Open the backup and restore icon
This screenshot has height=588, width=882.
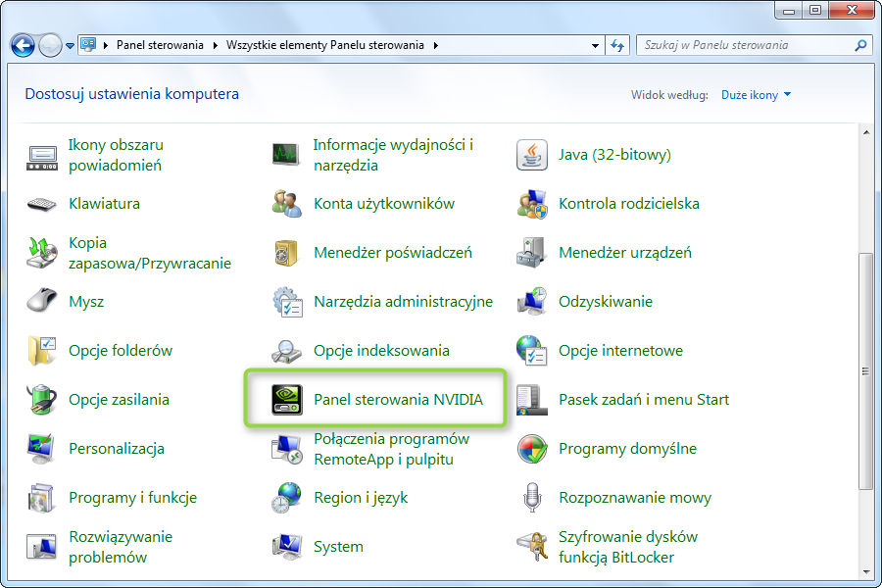point(41,253)
